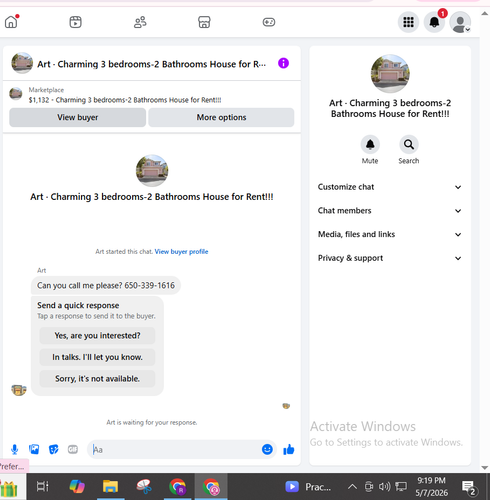This screenshot has width=490, height=500.
Task: Show hidden system tray icons chevron
Action: [x=352, y=487]
